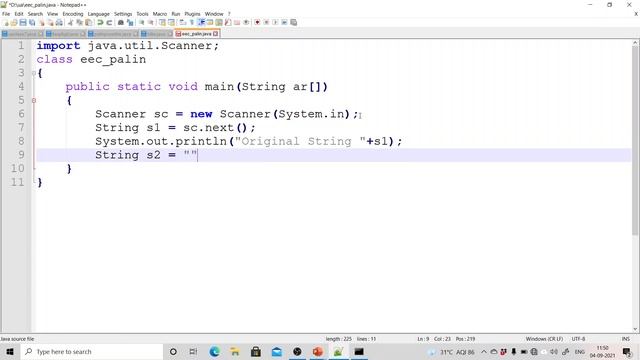Undo last edit with the green Undo arrow
640x360 pixels.
(x=100, y=22)
